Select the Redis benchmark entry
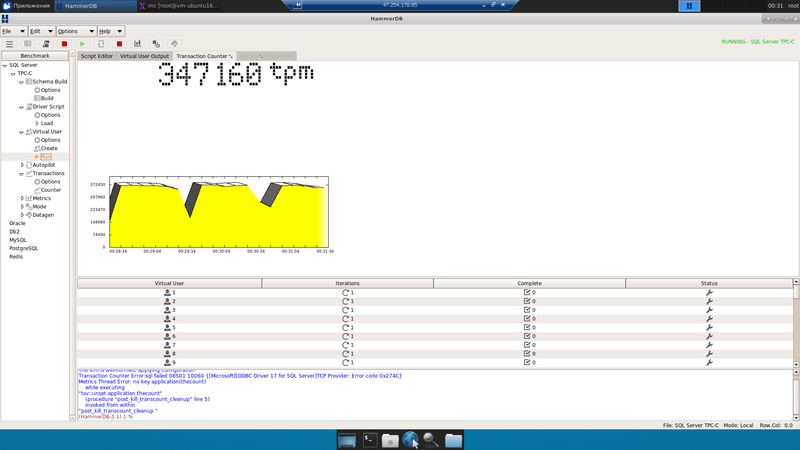This screenshot has width=800, height=450. pos(16,257)
